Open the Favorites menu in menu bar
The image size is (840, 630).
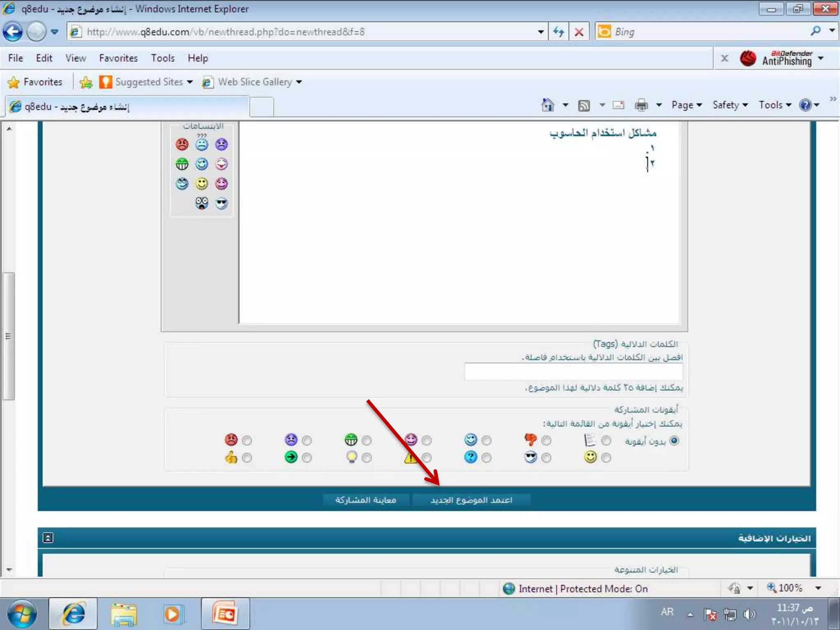tap(118, 58)
